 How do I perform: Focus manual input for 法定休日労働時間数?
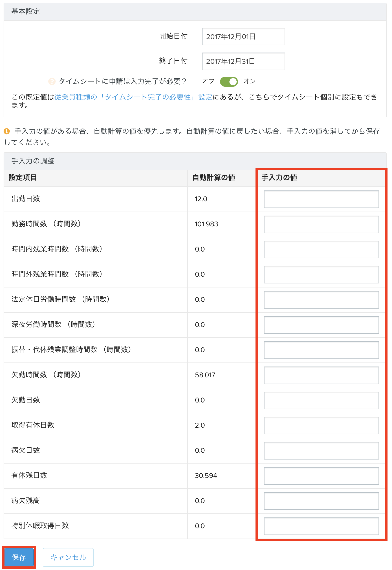pos(321,300)
